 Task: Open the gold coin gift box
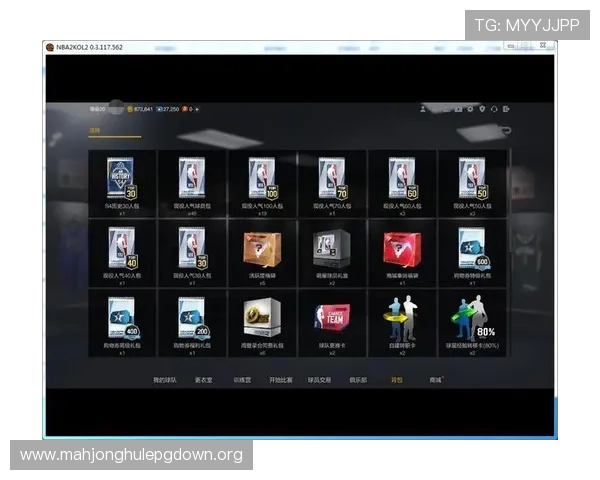(x=262, y=316)
